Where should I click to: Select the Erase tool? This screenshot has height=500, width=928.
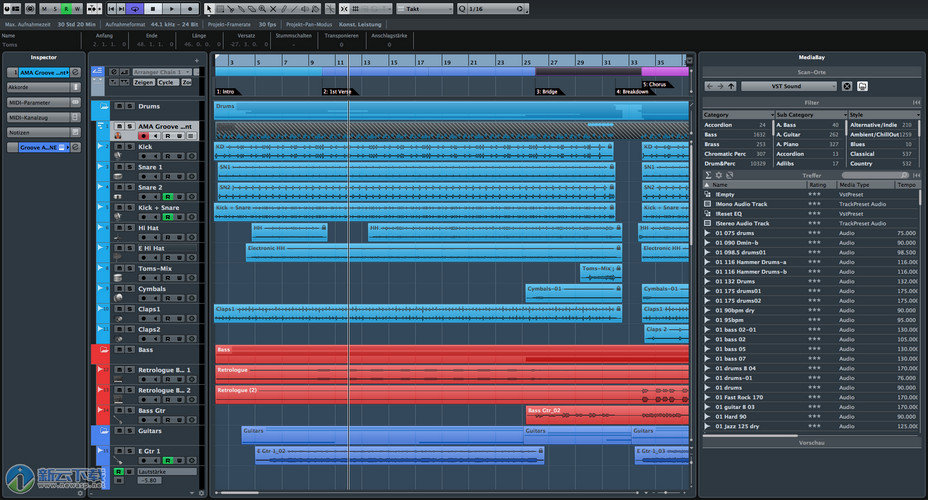pyautogui.click(x=252, y=9)
